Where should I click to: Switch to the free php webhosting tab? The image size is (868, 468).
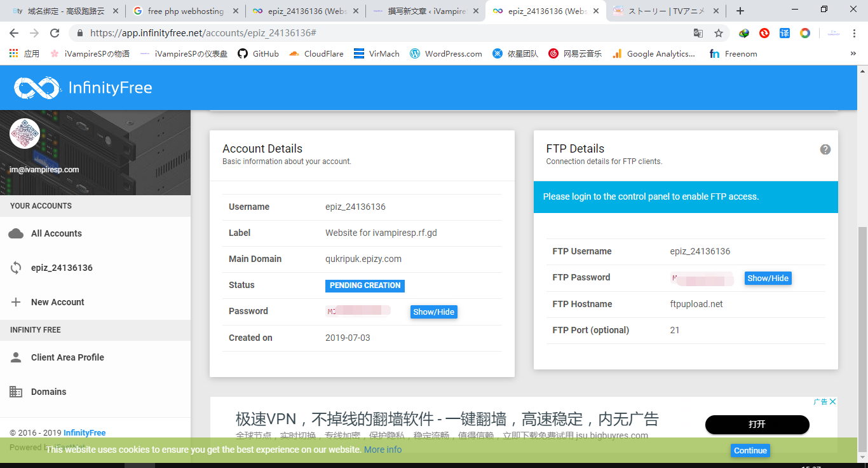(185, 11)
